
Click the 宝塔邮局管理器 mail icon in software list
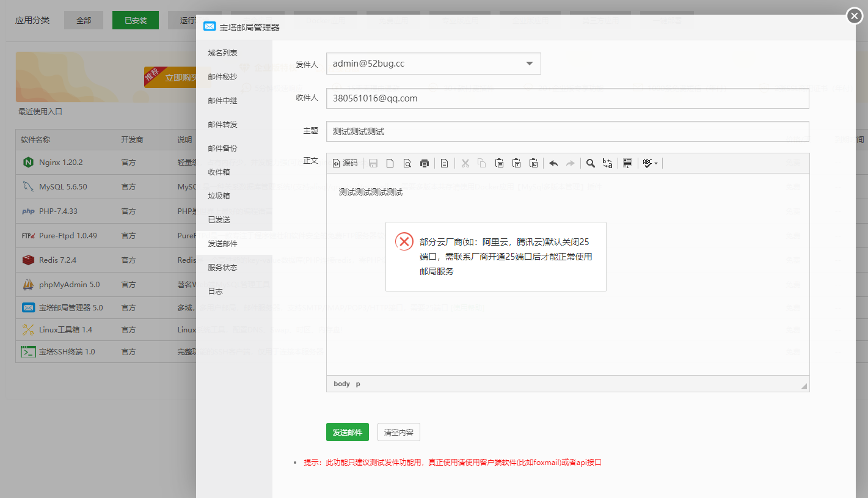[28, 308]
